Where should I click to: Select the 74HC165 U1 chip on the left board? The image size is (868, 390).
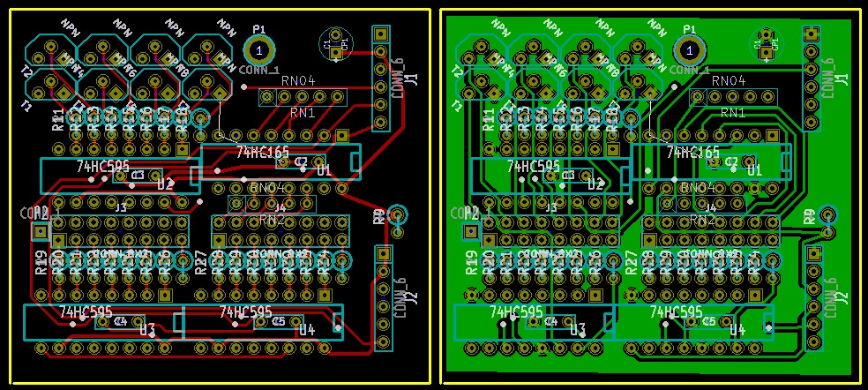(x=281, y=162)
